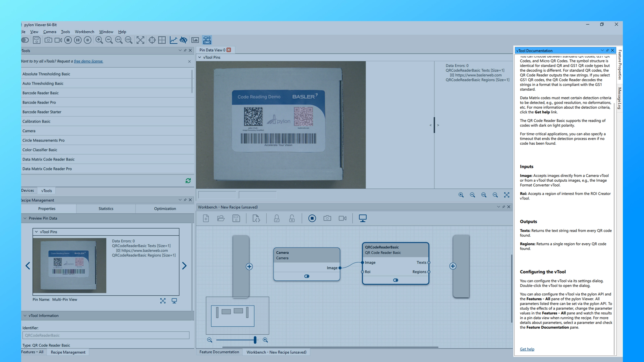
Task: Take a single shot with main toolbar camera icon
Action: 48,40
